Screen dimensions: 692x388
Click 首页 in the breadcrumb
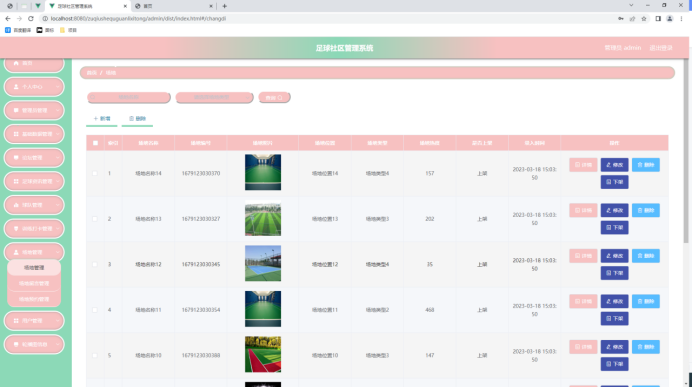tap(91, 73)
